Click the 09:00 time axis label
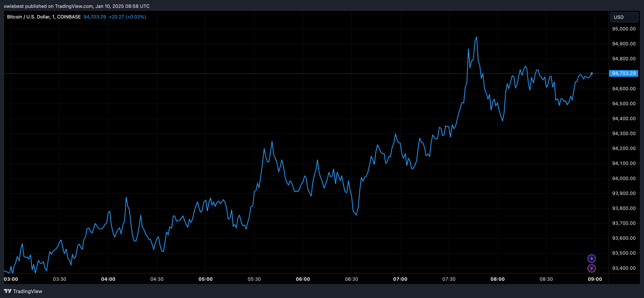The width and height of the screenshot is (644, 298). [595, 279]
